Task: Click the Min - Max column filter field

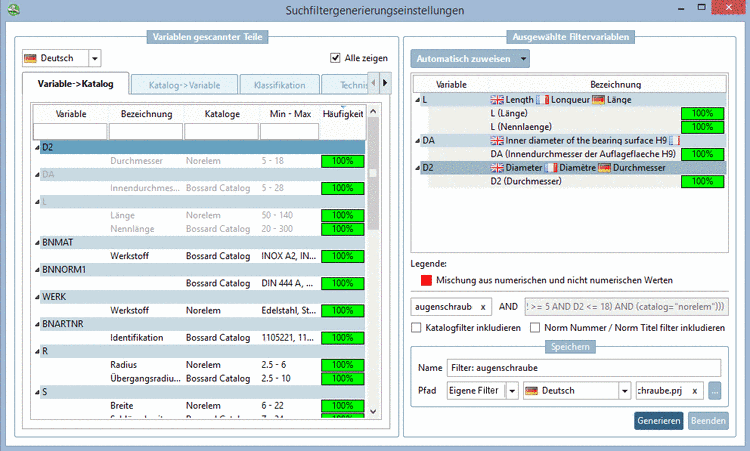Action: (289, 131)
